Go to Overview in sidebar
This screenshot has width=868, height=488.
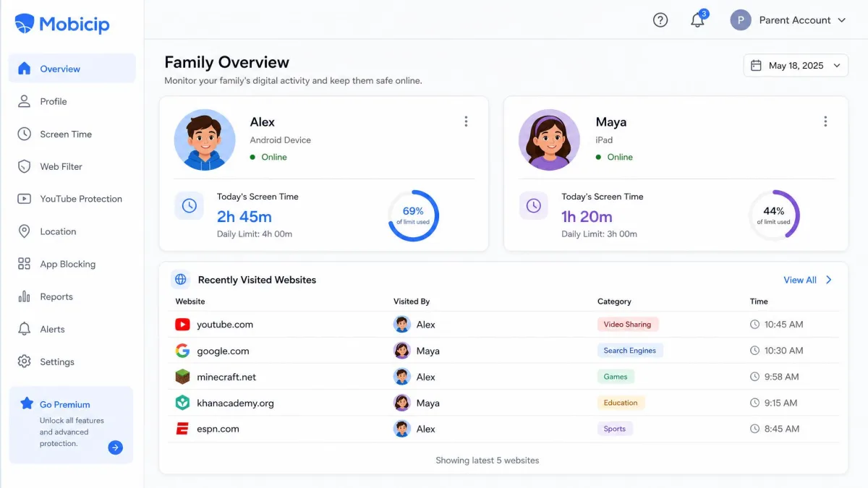72,69
